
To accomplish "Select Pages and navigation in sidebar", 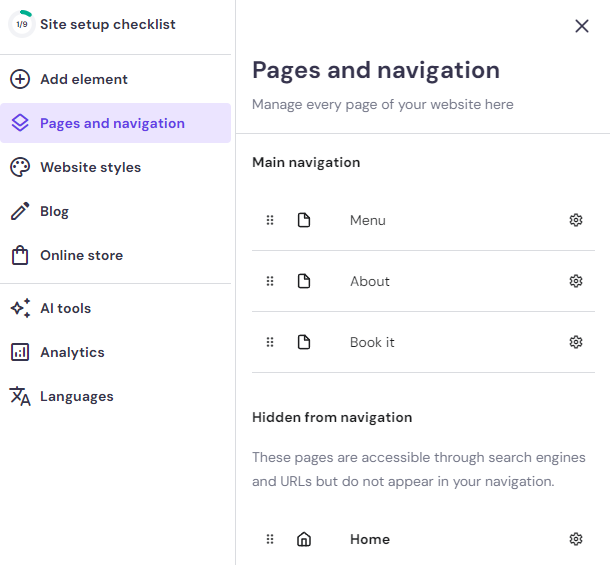I will coord(112,123).
